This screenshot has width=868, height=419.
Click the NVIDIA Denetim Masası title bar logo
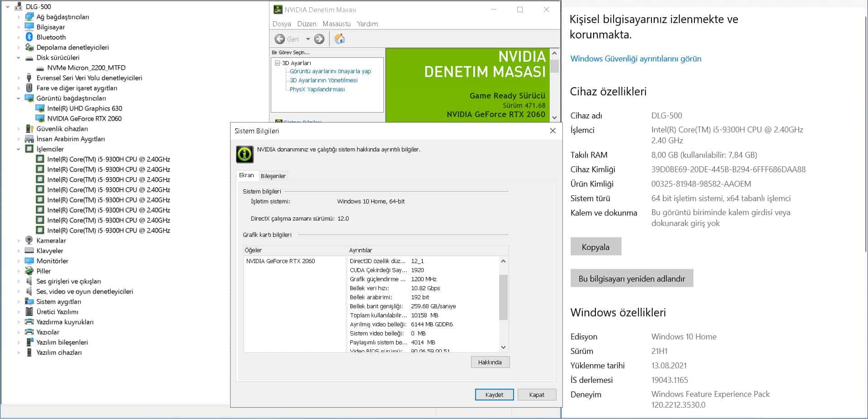(x=278, y=9)
